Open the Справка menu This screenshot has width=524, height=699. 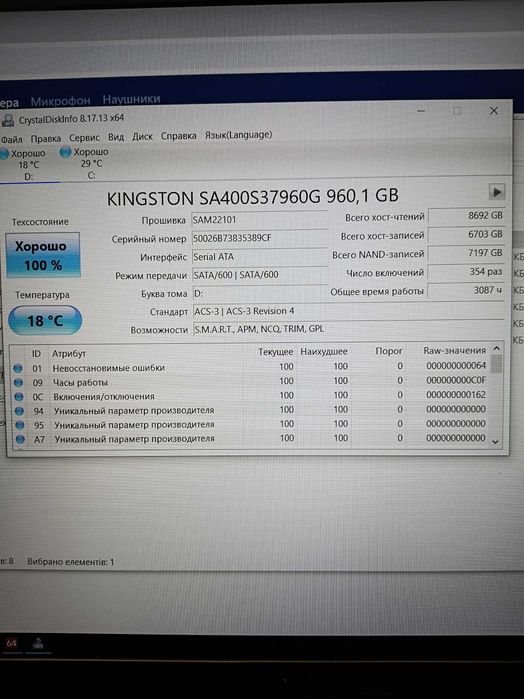click(x=178, y=136)
